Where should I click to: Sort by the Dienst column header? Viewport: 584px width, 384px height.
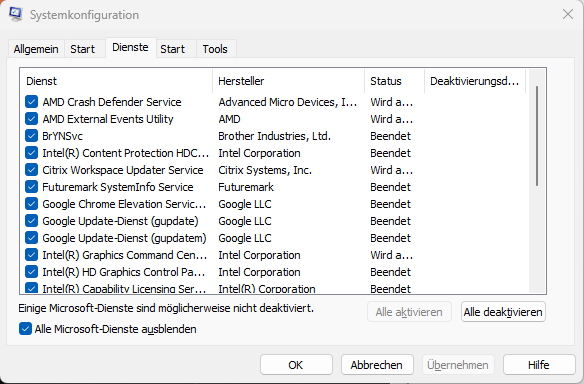[x=116, y=81]
